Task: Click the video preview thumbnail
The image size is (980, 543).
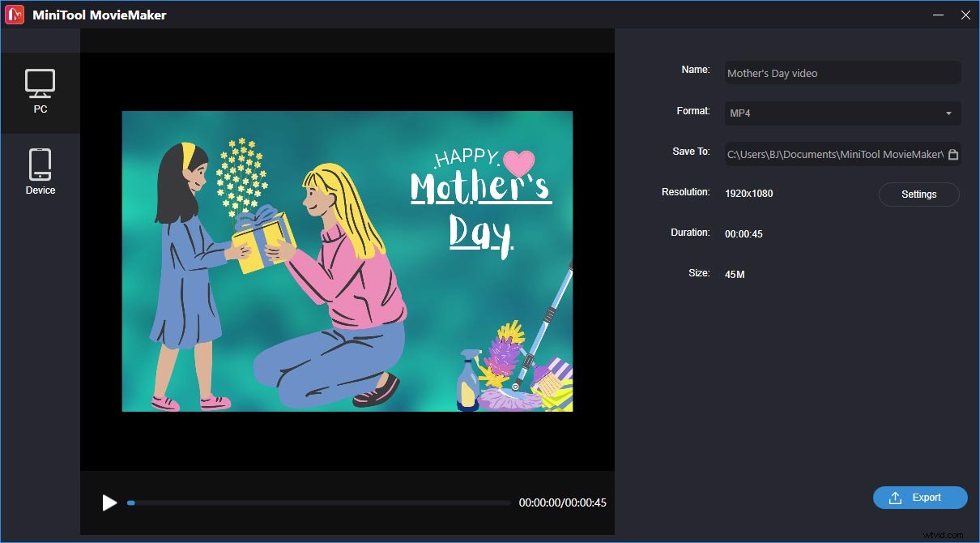Action: [347, 261]
